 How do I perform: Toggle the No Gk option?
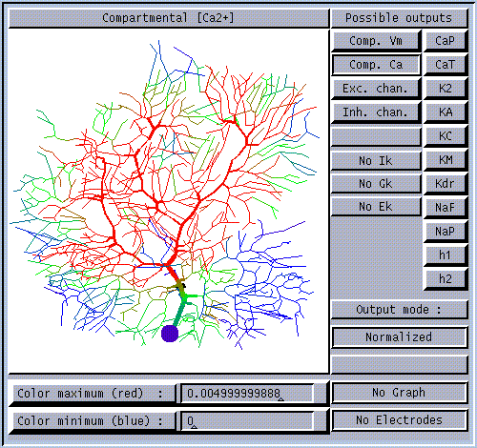click(x=376, y=184)
